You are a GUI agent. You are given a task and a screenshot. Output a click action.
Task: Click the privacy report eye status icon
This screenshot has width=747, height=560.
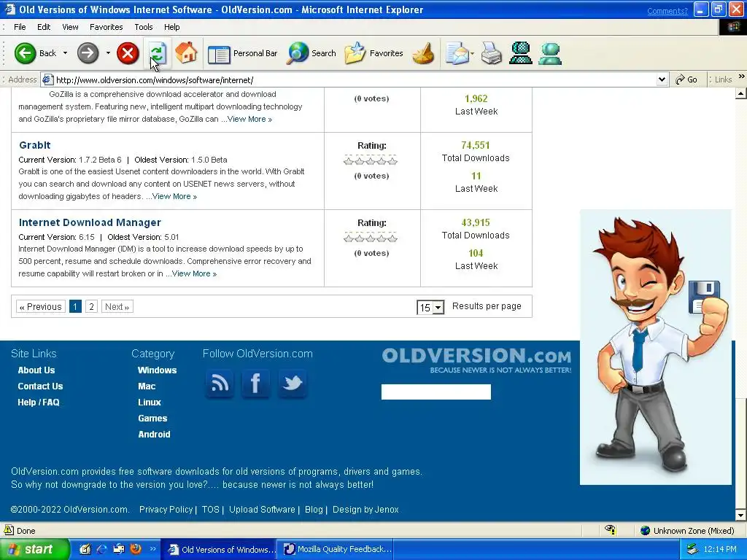[x=611, y=529]
